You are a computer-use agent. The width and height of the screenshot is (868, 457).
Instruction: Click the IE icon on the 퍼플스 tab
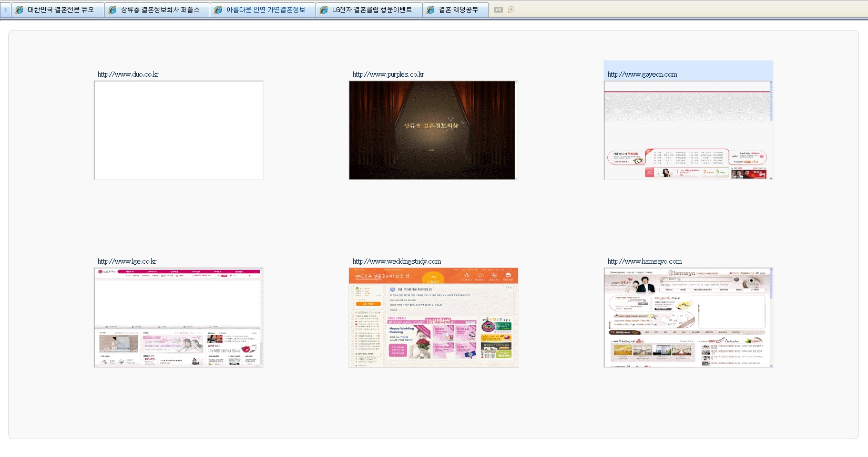coord(113,10)
